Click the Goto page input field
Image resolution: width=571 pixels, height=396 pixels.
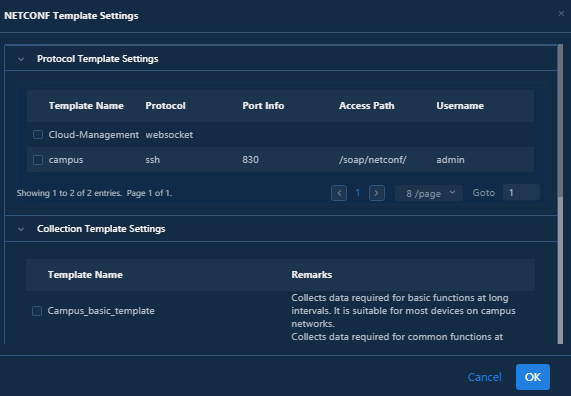point(521,192)
